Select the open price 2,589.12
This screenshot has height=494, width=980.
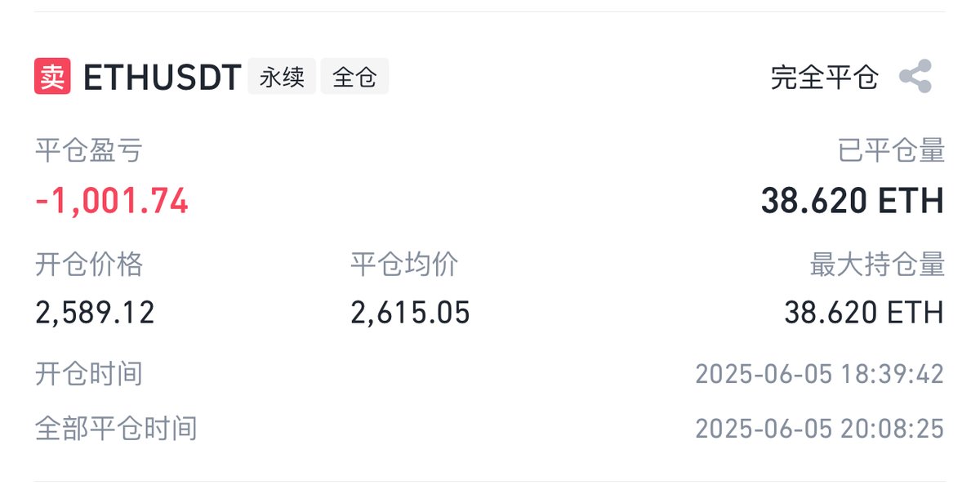pos(96,313)
